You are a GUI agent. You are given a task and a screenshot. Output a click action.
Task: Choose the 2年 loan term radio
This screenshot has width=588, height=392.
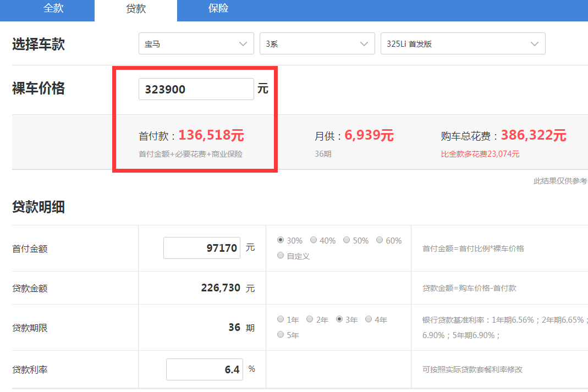(310, 319)
